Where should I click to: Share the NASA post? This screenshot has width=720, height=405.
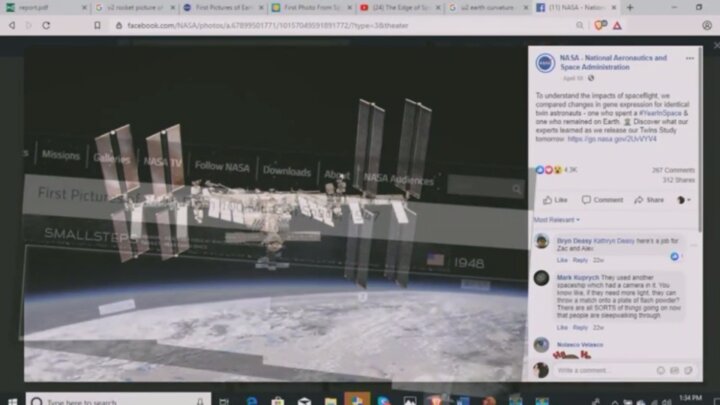pyautogui.click(x=649, y=200)
